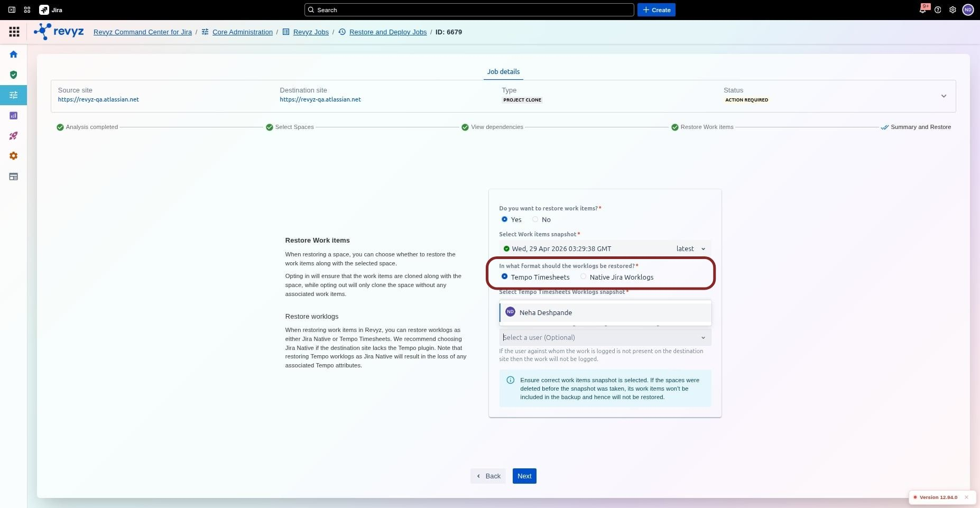Open the Select a user dropdown
Screen dimensions: 980x508
coord(605,337)
